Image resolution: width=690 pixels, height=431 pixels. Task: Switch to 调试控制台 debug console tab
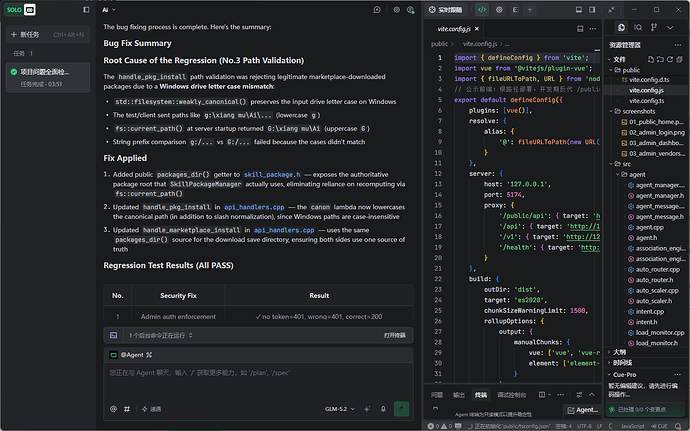[511, 395]
